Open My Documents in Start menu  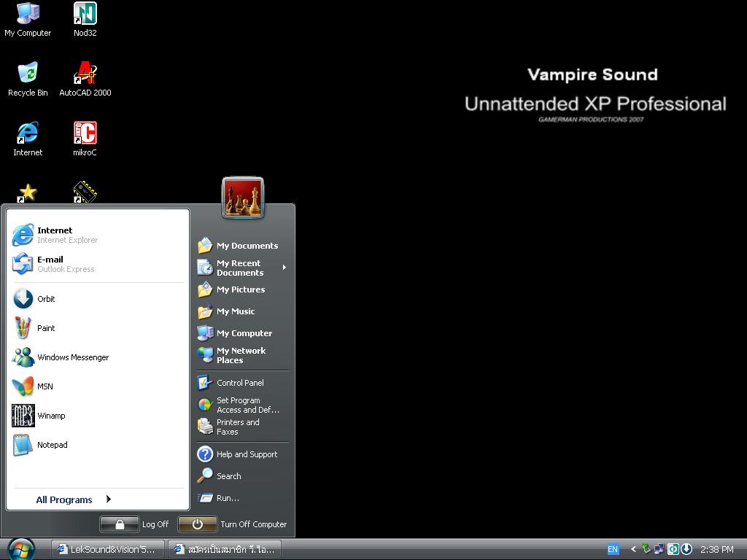tap(242, 246)
